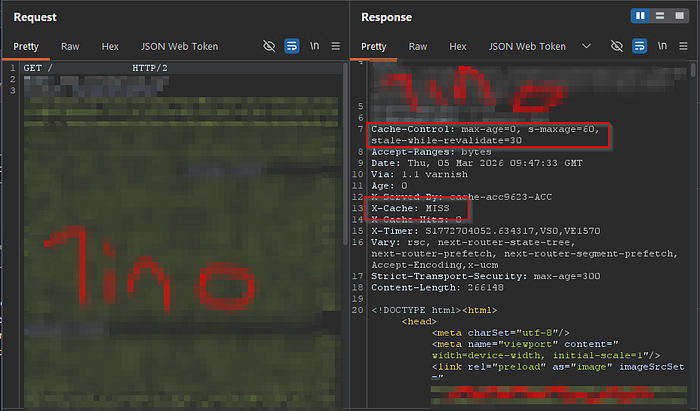Click the Request panel vertical scrollbar
The height and width of the screenshot is (411, 700).
click(x=345, y=154)
